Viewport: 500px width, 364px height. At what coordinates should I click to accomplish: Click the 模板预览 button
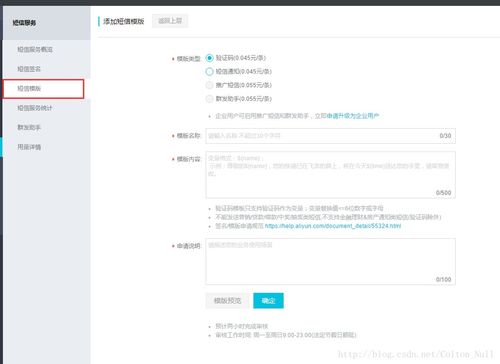click(x=227, y=301)
